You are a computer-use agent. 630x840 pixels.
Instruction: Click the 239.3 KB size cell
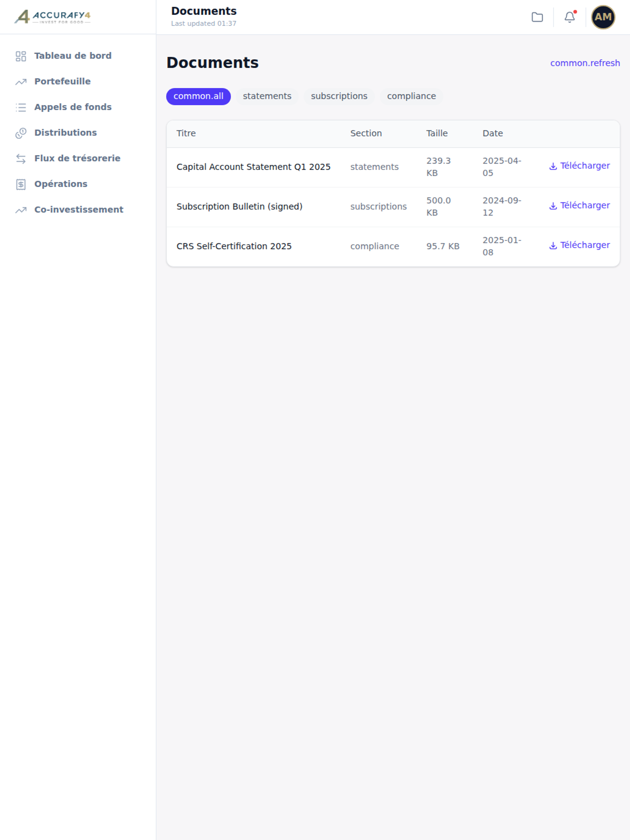click(439, 167)
